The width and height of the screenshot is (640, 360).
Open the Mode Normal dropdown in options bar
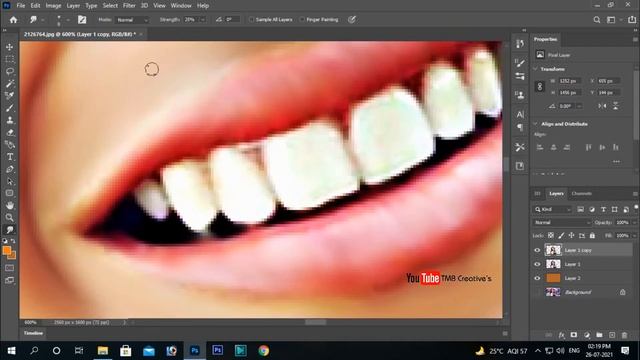click(x=132, y=20)
